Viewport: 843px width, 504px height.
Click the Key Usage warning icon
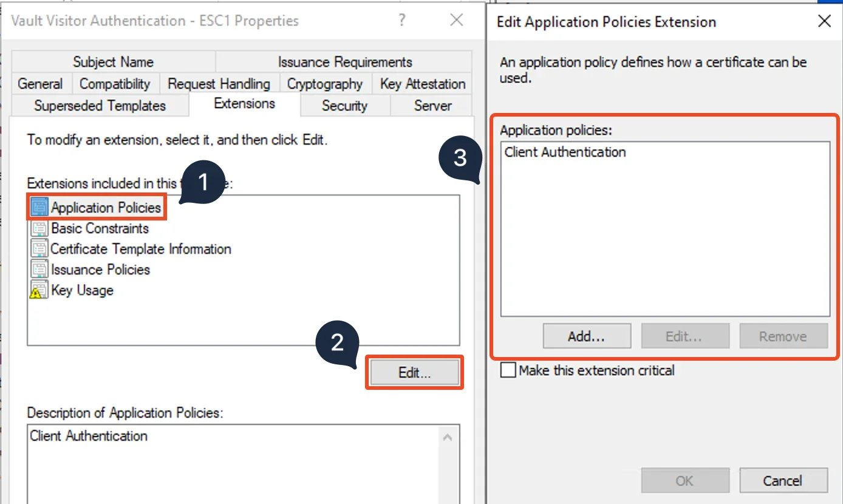click(x=39, y=290)
